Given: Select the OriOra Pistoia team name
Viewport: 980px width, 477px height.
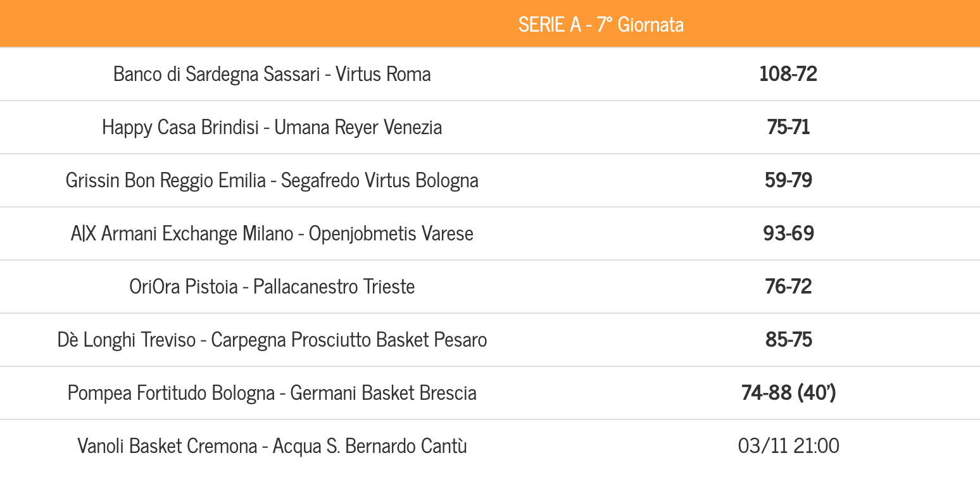Looking at the screenshot, I should [x=185, y=287].
